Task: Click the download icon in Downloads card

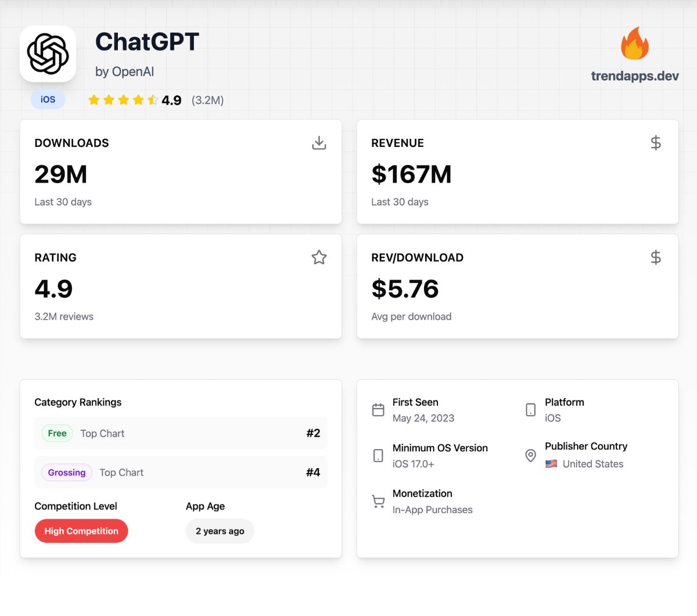Action: [x=319, y=143]
